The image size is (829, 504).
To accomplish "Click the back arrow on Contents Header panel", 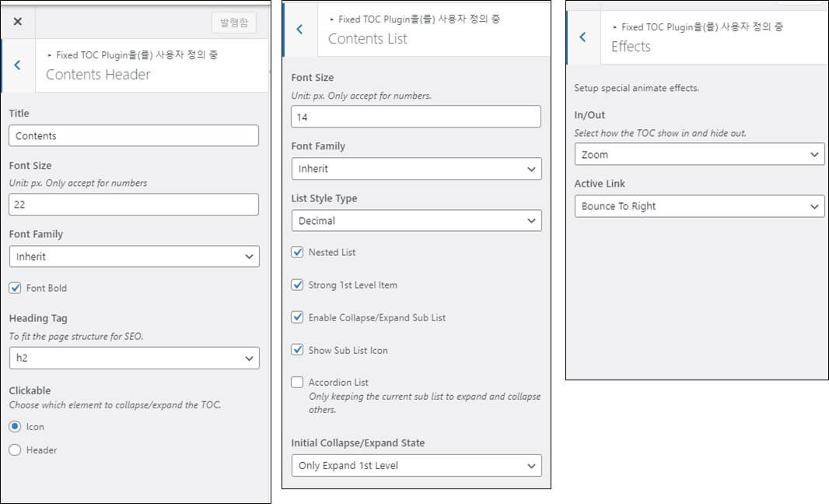I will [x=18, y=65].
